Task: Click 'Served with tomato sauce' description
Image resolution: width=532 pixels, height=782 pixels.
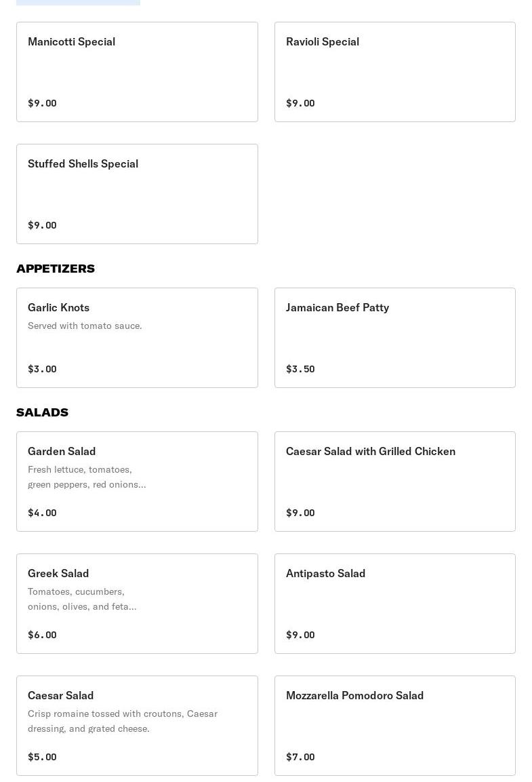Action: coord(85,326)
